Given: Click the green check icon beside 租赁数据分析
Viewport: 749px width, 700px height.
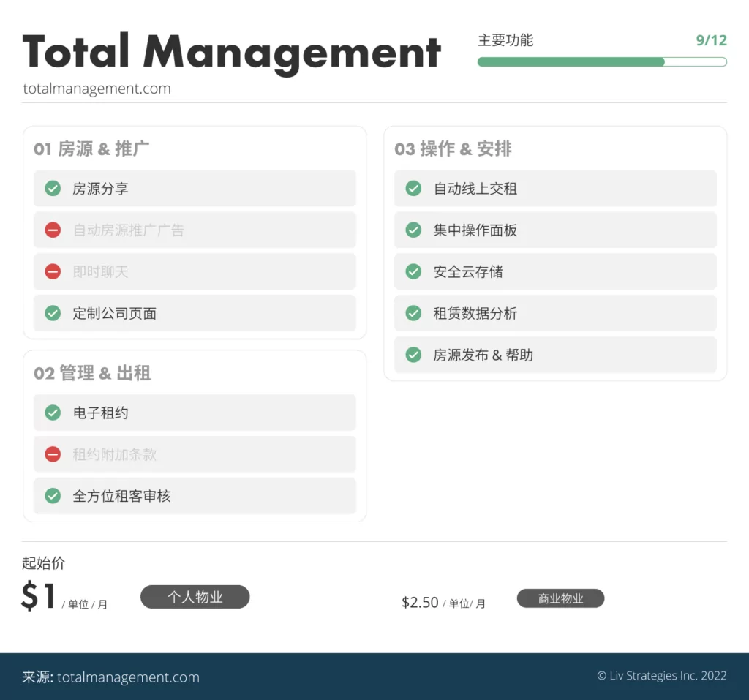Looking at the screenshot, I should click(x=413, y=314).
